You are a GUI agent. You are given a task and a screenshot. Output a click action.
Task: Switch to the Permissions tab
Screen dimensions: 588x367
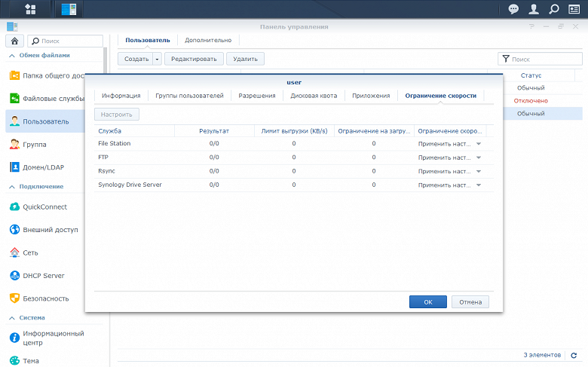pyautogui.click(x=257, y=96)
